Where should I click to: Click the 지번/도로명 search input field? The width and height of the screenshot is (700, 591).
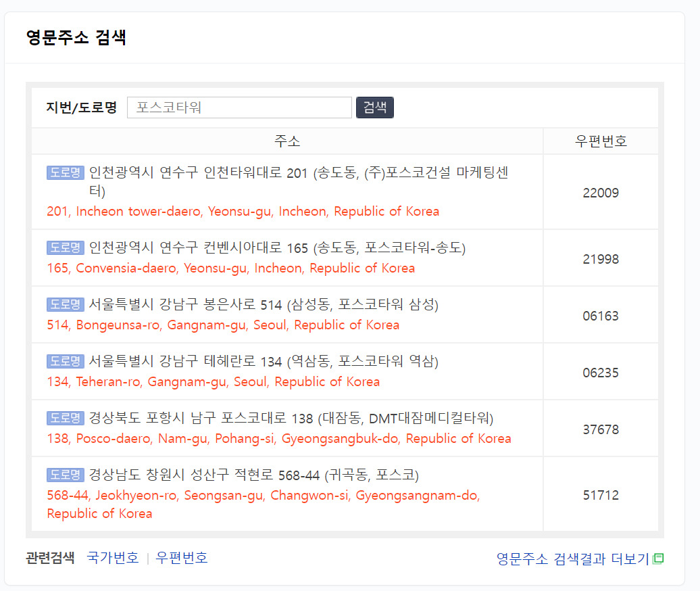[239, 108]
